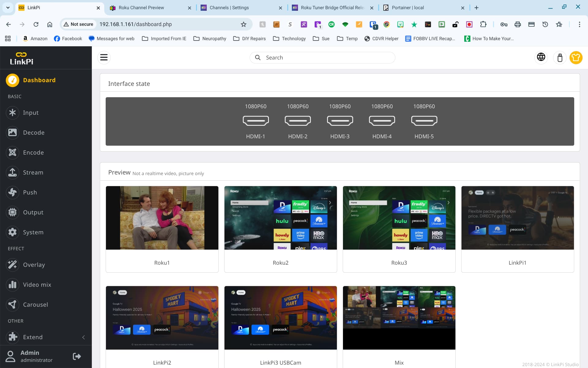This screenshot has width=588, height=368.
Task: Bookmark this page with the star
Action: pos(243,24)
